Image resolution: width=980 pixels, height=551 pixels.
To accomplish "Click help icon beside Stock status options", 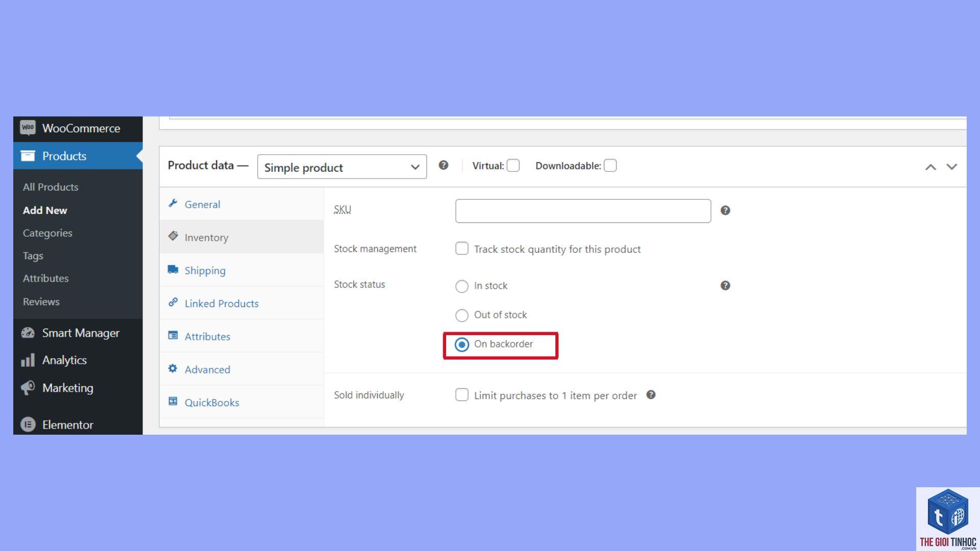I will pos(725,286).
